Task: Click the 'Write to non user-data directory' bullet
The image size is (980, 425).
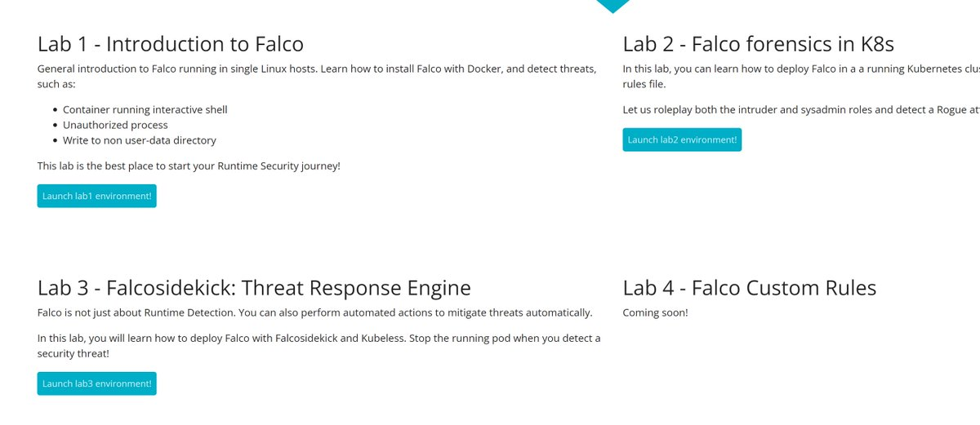Action: click(x=139, y=140)
